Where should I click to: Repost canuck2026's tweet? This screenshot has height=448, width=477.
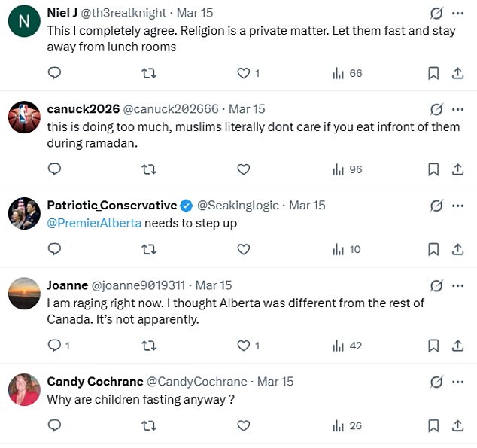149,169
